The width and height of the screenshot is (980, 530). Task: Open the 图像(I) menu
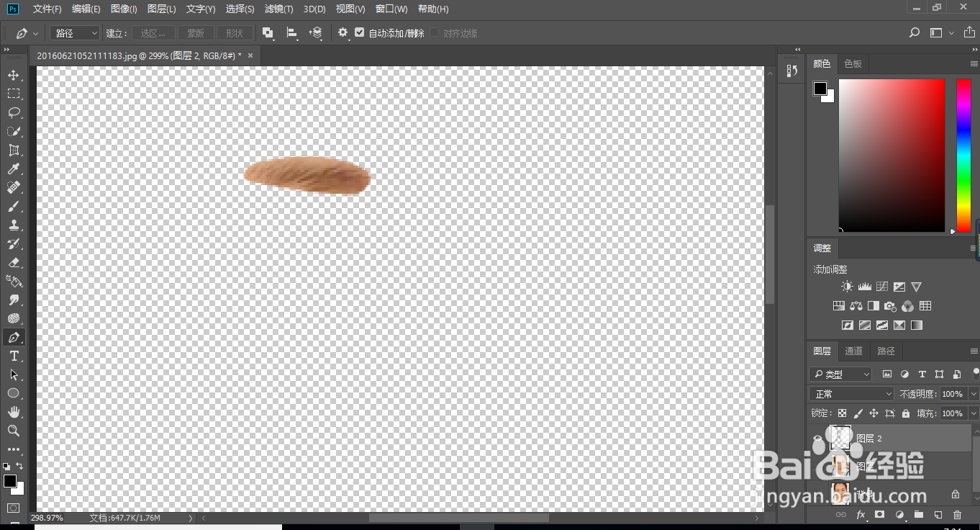(124, 9)
